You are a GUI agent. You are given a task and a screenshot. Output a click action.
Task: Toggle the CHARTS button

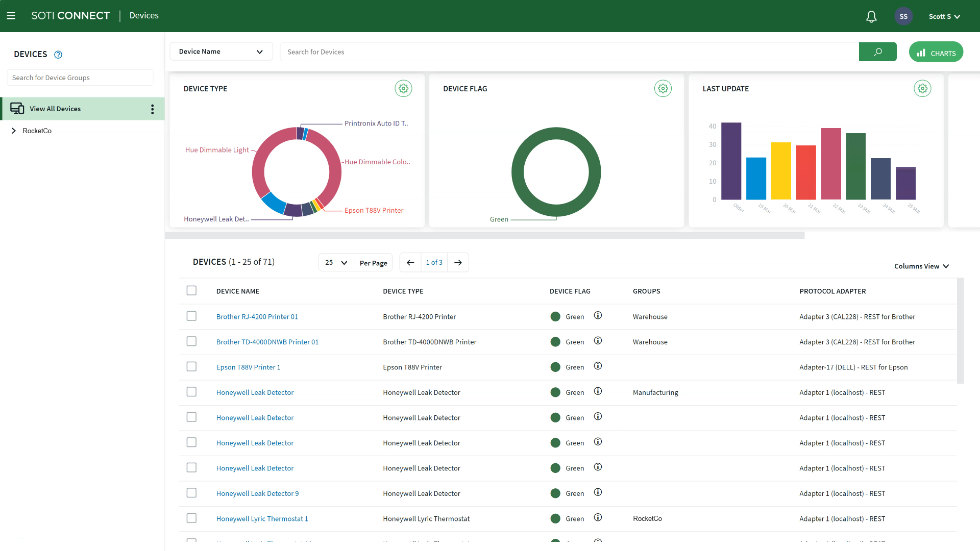pyautogui.click(x=936, y=53)
